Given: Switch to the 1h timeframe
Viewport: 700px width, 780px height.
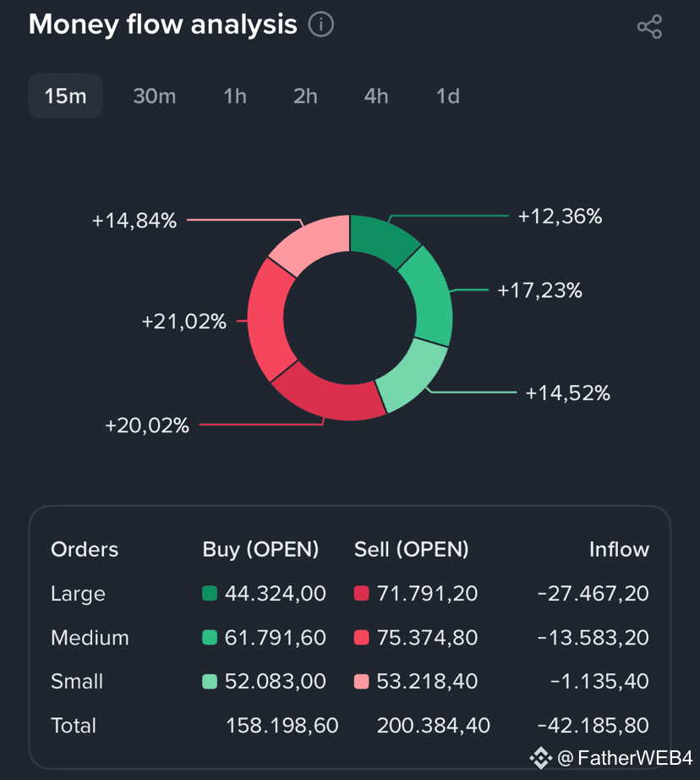Looking at the screenshot, I should [x=235, y=96].
